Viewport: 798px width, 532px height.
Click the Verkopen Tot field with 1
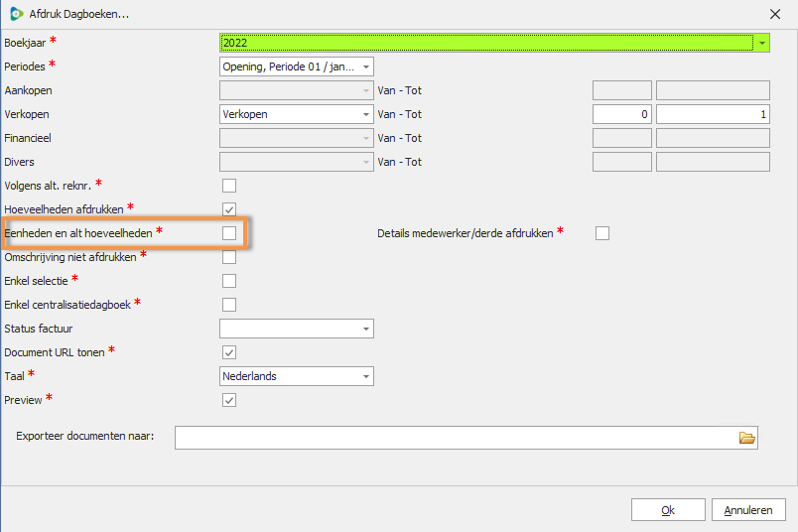(713, 114)
